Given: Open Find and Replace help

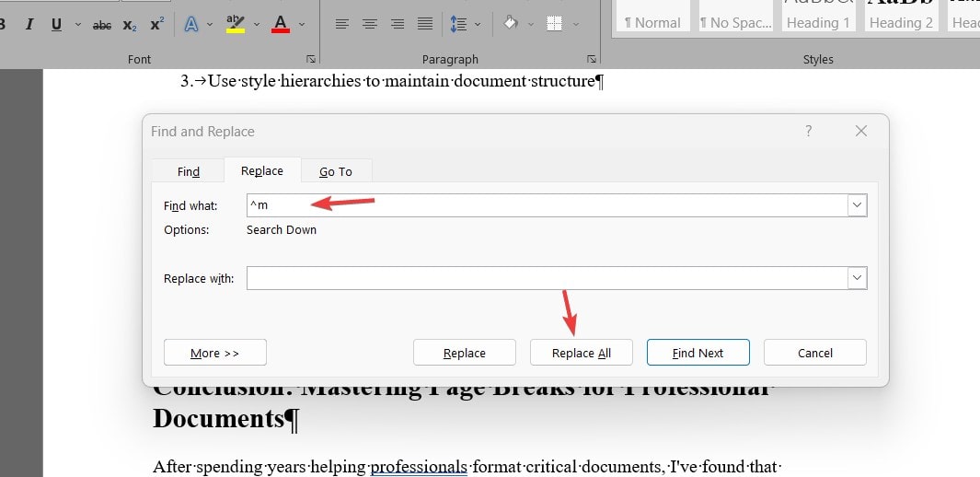Looking at the screenshot, I should (x=809, y=132).
